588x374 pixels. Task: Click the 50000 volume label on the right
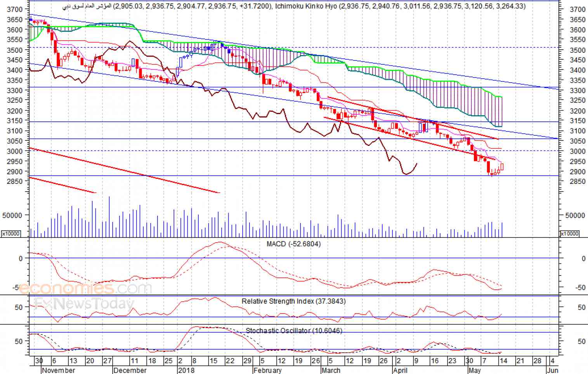click(x=575, y=215)
